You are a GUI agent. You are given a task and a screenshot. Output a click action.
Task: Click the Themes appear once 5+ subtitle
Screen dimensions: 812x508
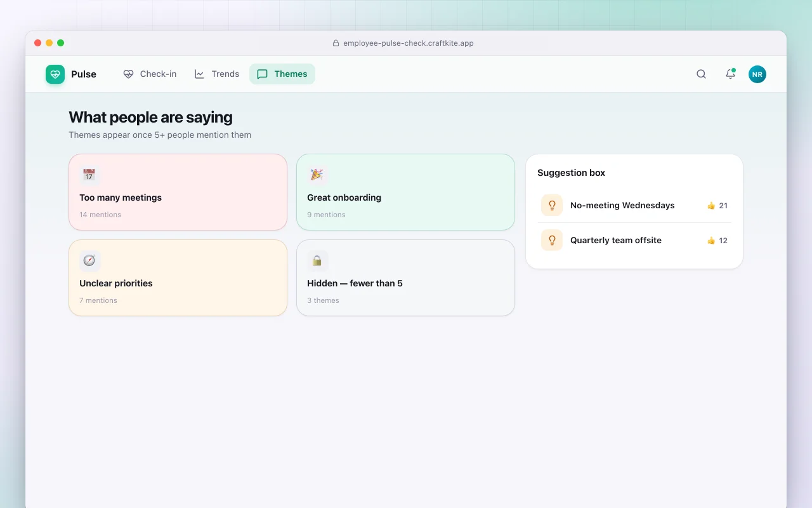pyautogui.click(x=160, y=135)
